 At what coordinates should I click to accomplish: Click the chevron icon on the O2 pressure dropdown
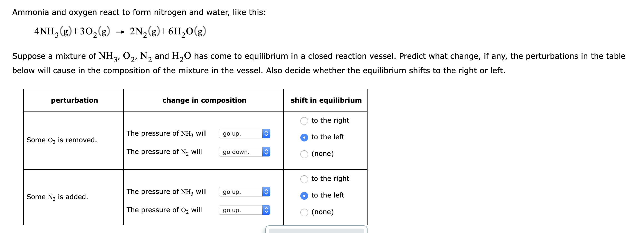click(x=266, y=210)
